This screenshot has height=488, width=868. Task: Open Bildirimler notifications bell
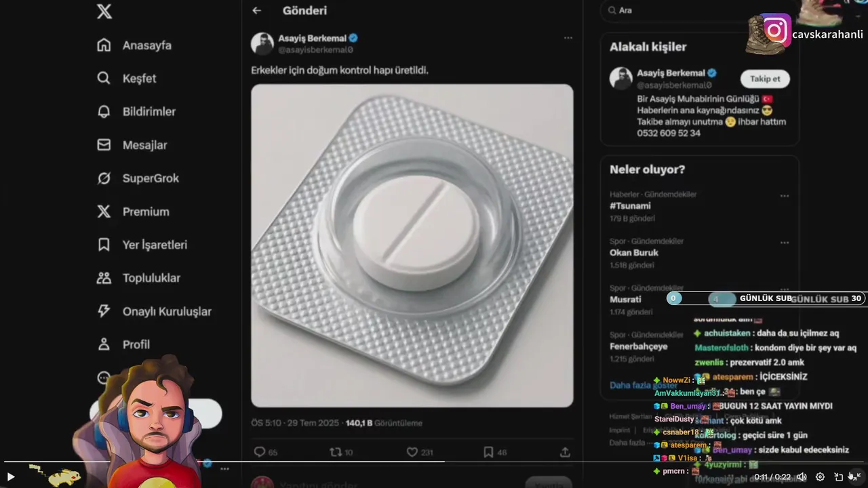(104, 112)
